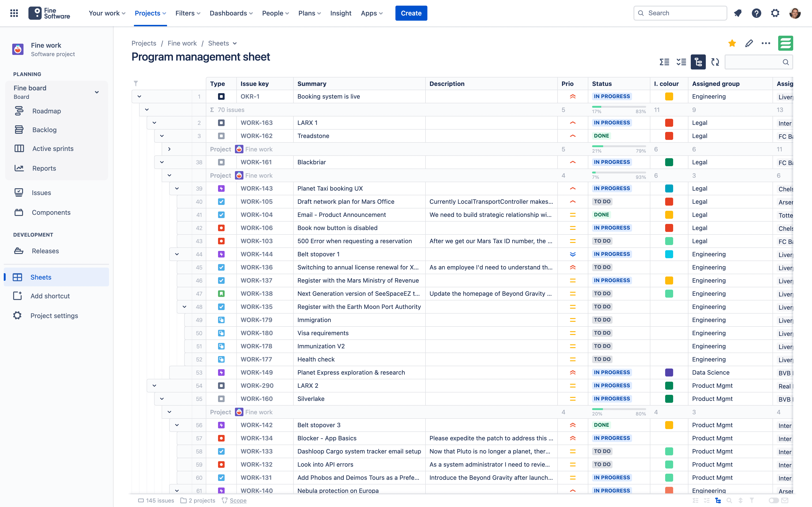Click the purple colour swatch for WORK-149
The height and width of the screenshot is (507, 812).
coord(669,373)
